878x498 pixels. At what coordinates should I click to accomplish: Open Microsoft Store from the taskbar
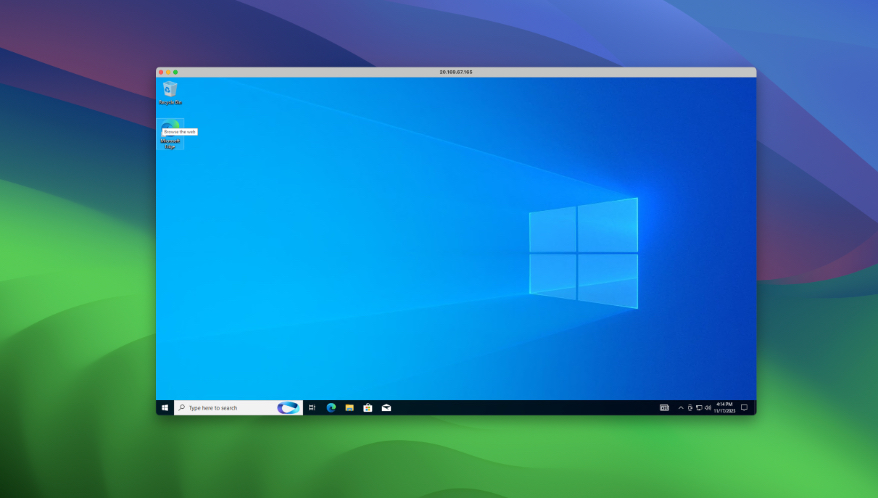[368, 408]
